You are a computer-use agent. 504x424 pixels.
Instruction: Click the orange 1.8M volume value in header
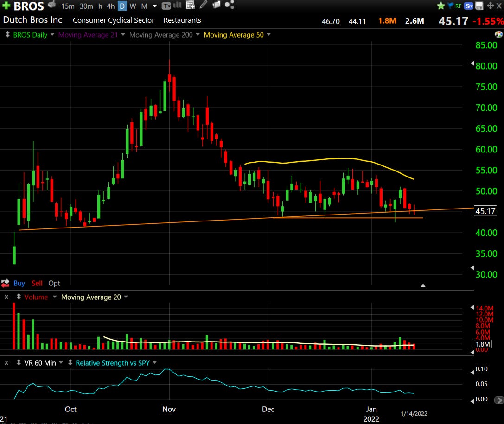click(387, 21)
